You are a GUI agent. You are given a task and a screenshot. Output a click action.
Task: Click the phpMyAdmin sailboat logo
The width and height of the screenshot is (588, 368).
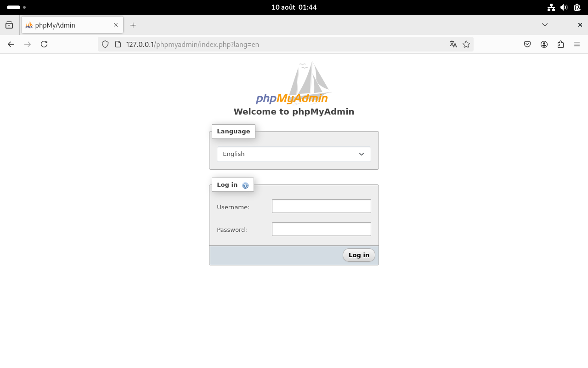click(294, 83)
